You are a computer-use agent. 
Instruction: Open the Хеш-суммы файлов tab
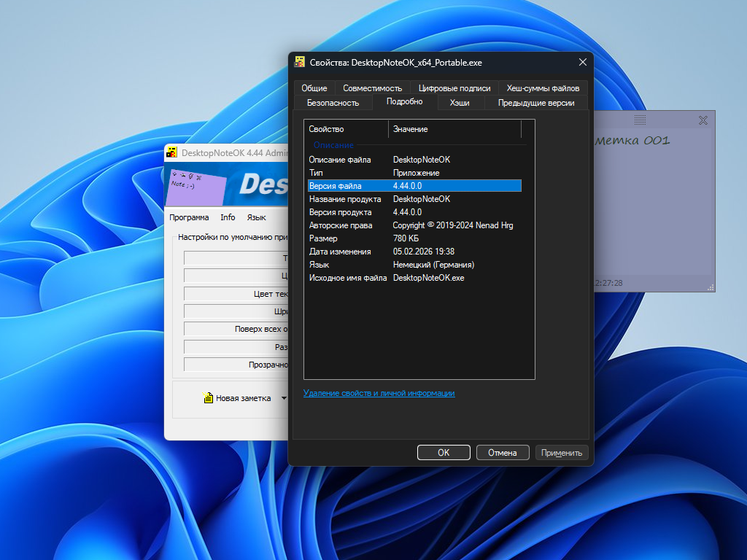pyautogui.click(x=543, y=88)
